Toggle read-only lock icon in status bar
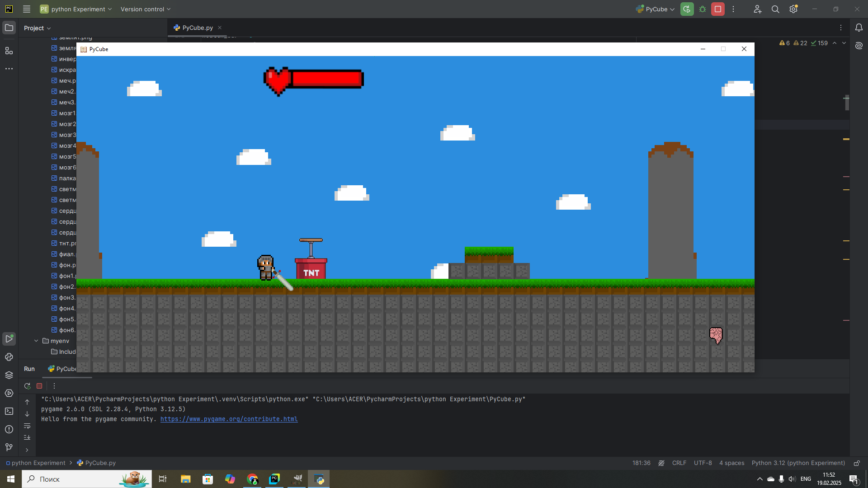 coord(857,463)
